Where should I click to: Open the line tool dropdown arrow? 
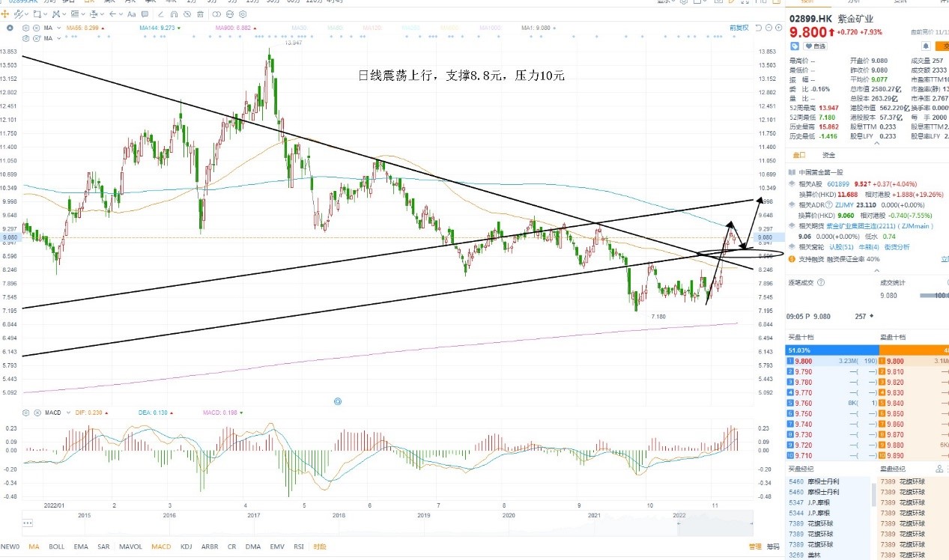click(x=27, y=14)
